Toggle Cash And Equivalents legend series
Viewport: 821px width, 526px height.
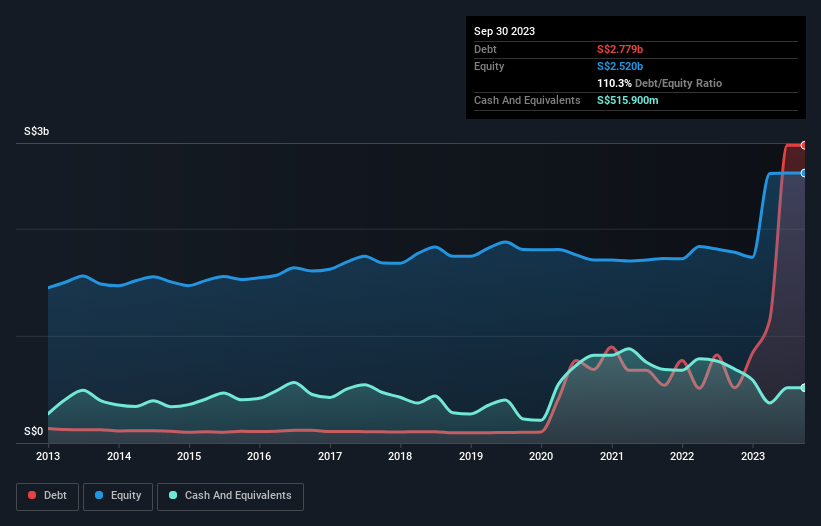(x=230, y=495)
